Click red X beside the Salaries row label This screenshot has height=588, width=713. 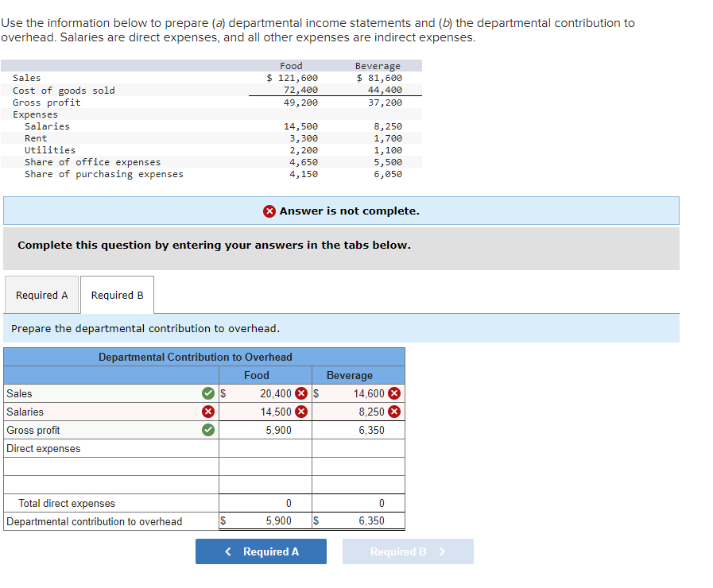pyautogui.click(x=208, y=412)
